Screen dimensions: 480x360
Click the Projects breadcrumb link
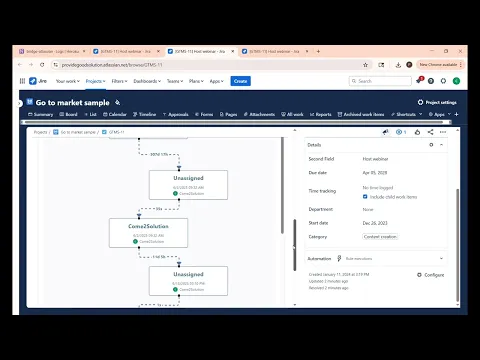click(40, 132)
